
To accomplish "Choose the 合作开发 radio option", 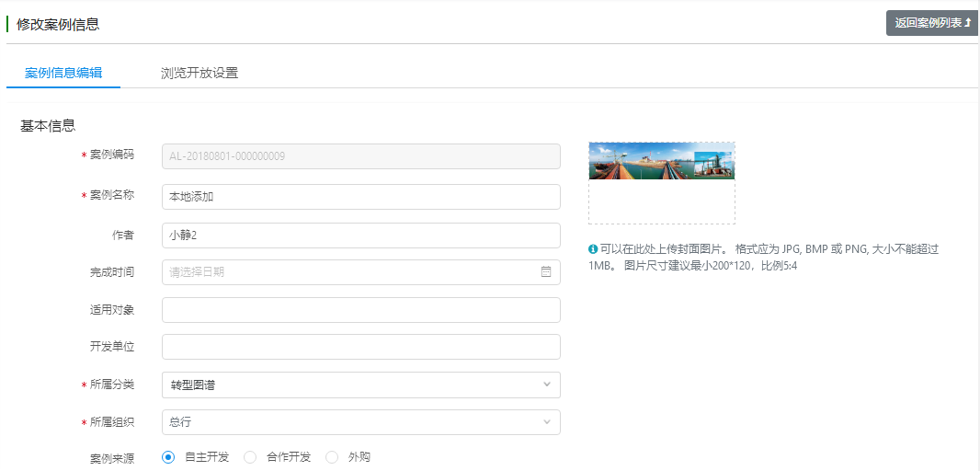I will (x=250, y=457).
